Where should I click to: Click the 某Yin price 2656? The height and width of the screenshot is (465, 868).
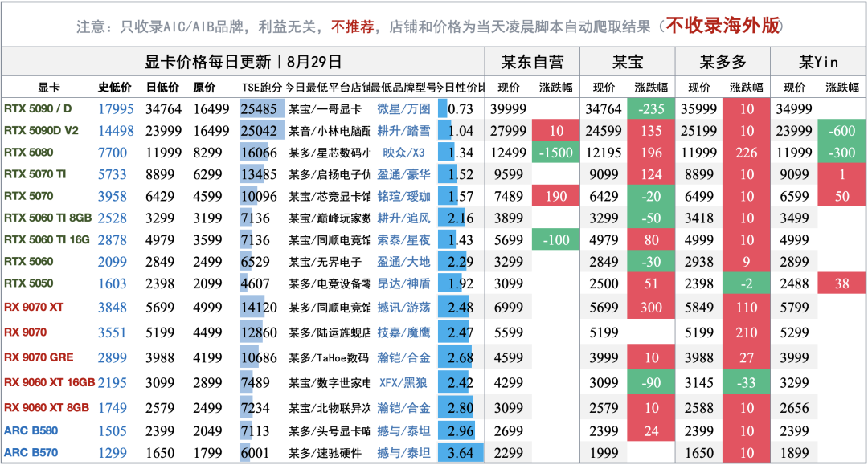pyautogui.click(x=794, y=408)
